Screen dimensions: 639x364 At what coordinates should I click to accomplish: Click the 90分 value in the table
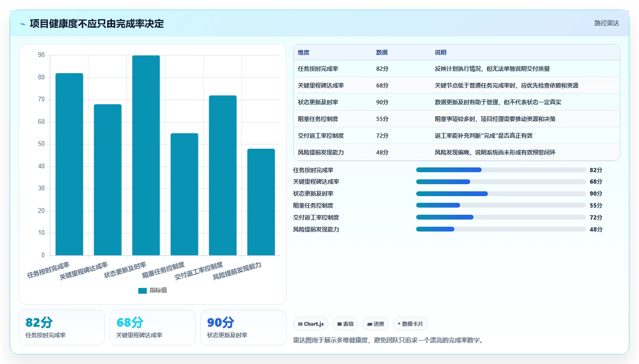coord(382,102)
